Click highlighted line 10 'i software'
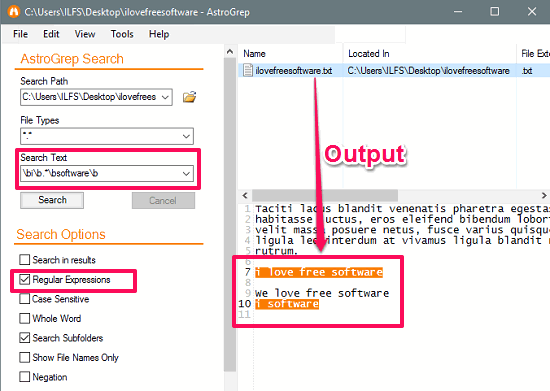The height and width of the screenshot is (391, 550). (x=287, y=304)
